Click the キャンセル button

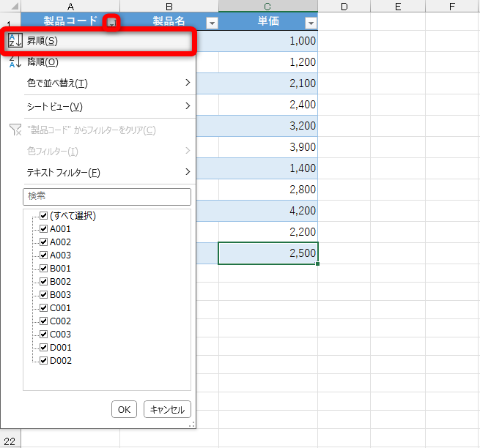click(x=167, y=409)
